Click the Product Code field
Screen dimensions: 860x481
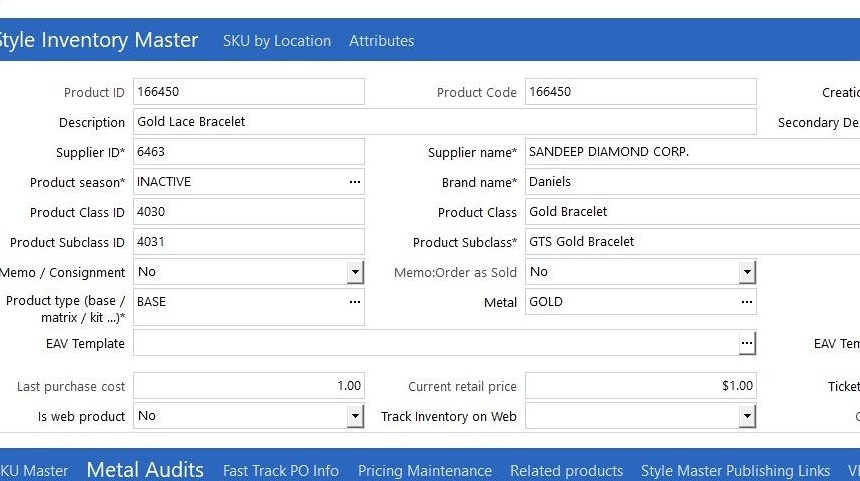[x=641, y=92]
